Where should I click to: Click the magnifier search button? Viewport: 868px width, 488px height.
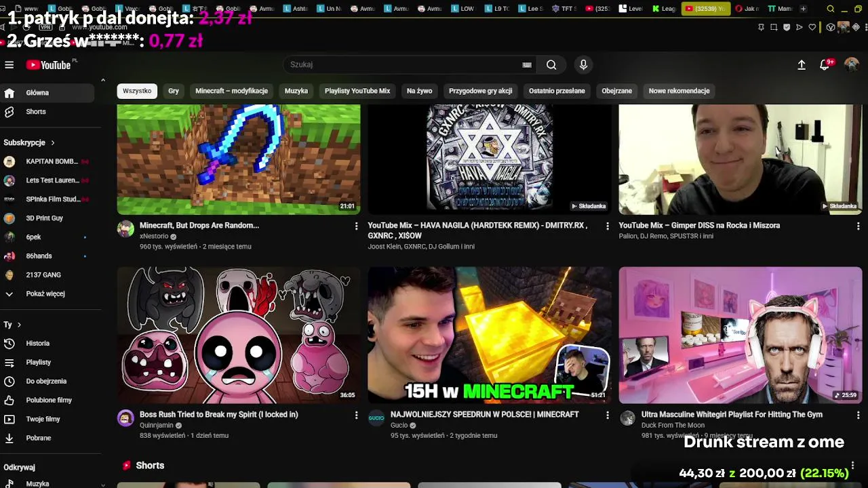(x=551, y=64)
